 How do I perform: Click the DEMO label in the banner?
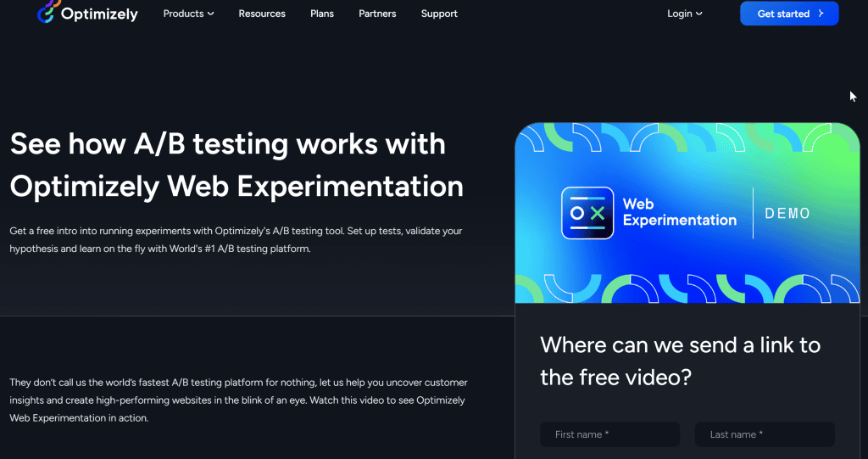pyautogui.click(x=787, y=214)
